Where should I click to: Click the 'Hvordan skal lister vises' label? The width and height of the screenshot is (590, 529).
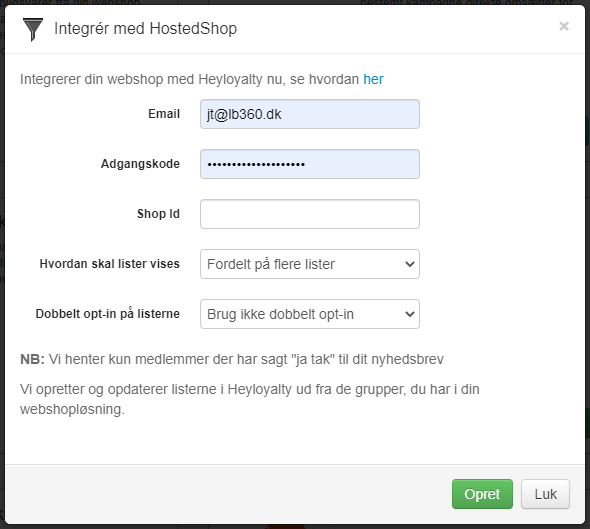(109, 264)
